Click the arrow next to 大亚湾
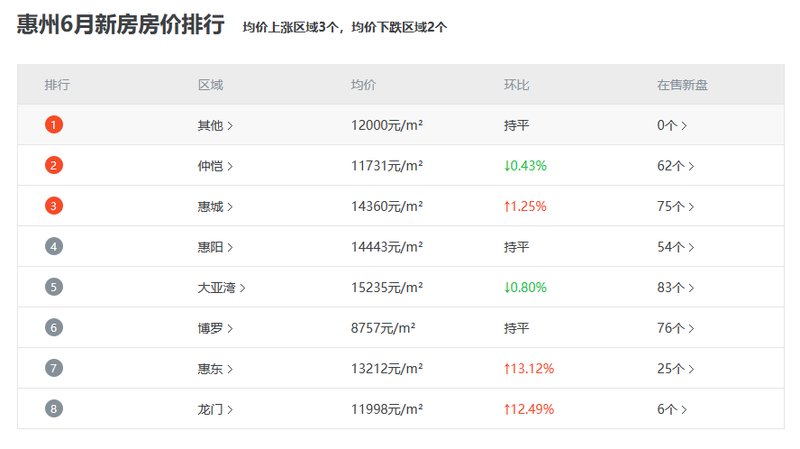Viewport: 800px width, 449px height. tap(242, 288)
